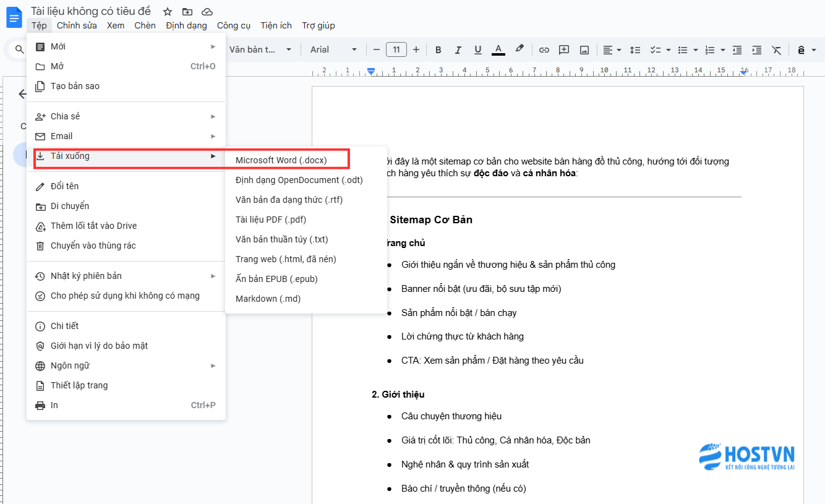Open the Định dạng menu
Viewport: 825px width, 504px height.
187,25
